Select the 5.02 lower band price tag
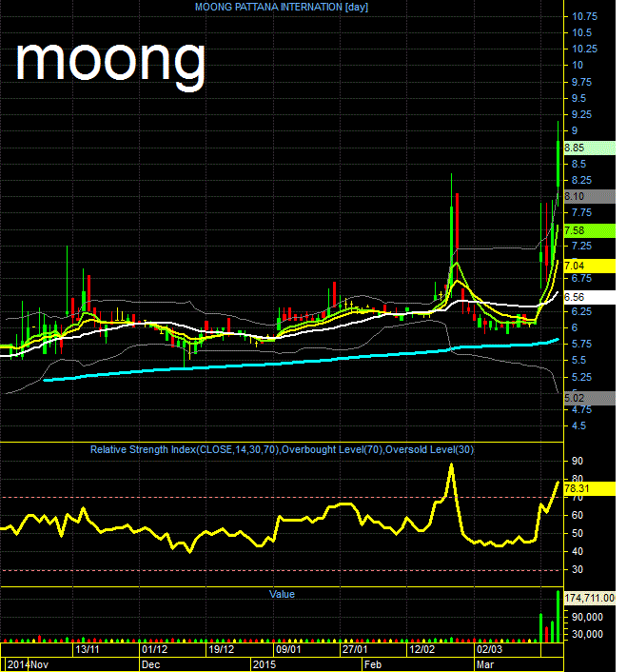The height and width of the screenshot is (672, 627). point(590,398)
